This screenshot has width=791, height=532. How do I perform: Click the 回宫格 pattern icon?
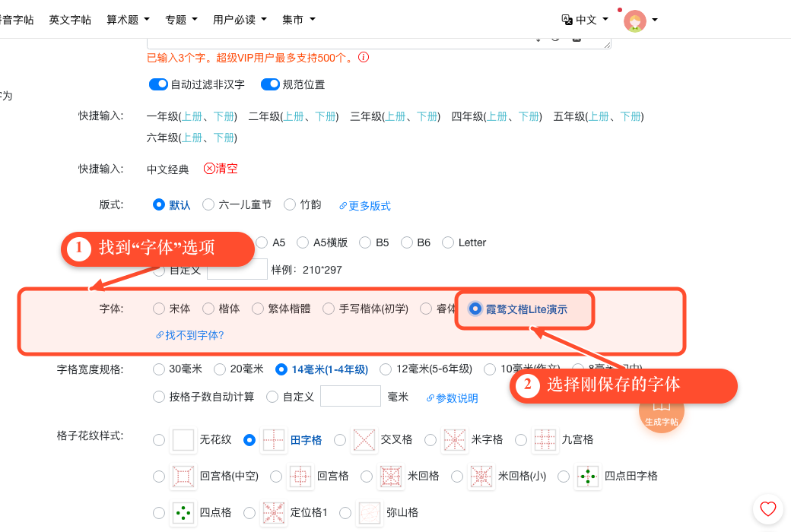300,476
